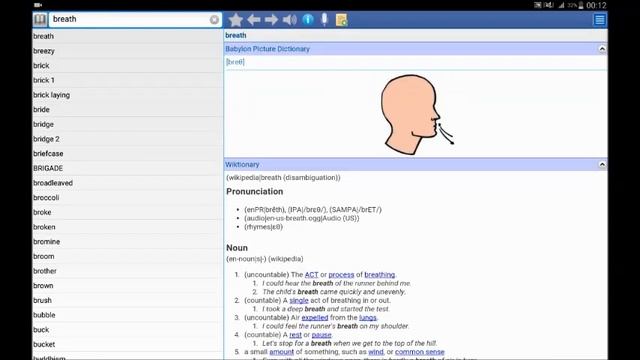The width and height of the screenshot is (640, 360).
Task: Click the Babylon Picture Dictionary header title
Action: (x=267, y=49)
